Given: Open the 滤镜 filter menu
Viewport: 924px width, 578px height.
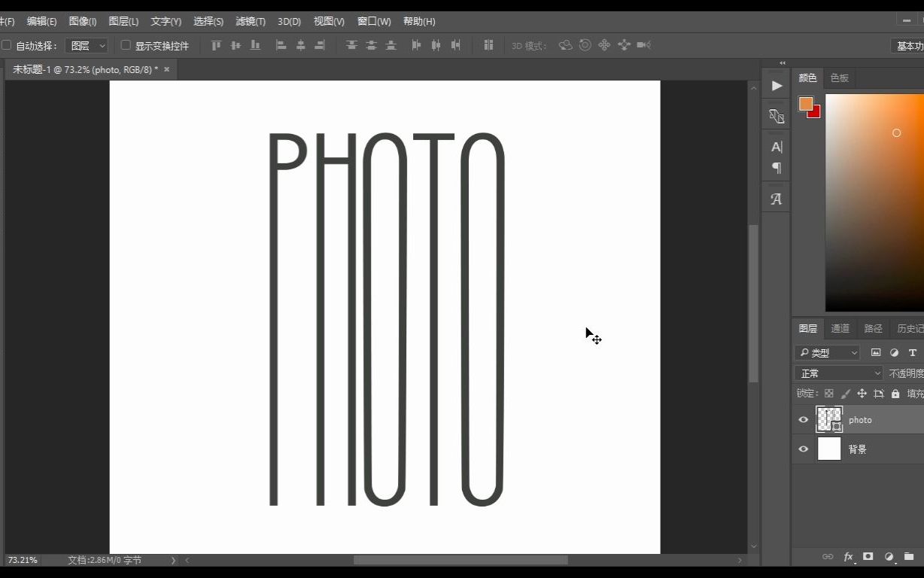Looking at the screenshot, I should tap(249, 21).
